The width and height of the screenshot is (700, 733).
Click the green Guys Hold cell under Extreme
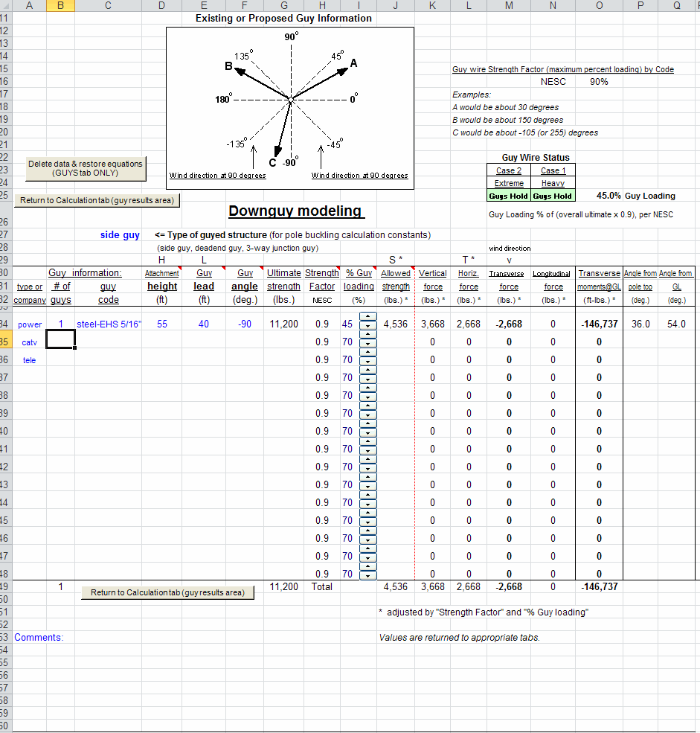509,196
